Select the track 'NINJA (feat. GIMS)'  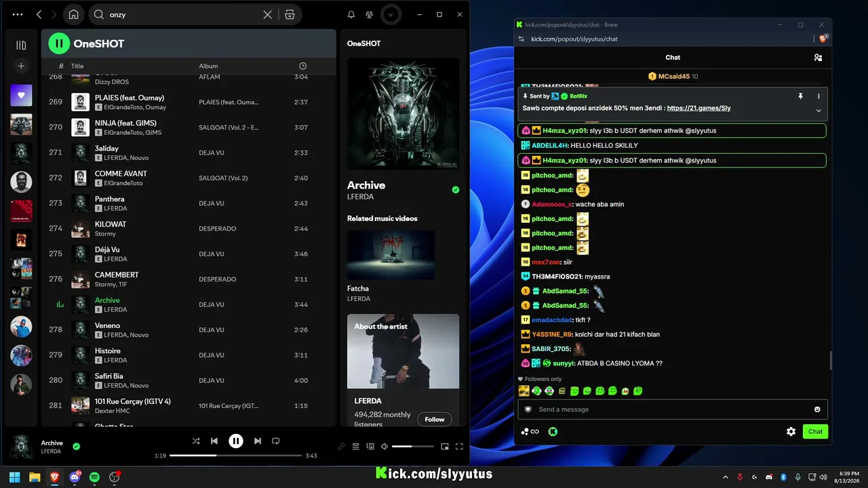click(125, 123)
